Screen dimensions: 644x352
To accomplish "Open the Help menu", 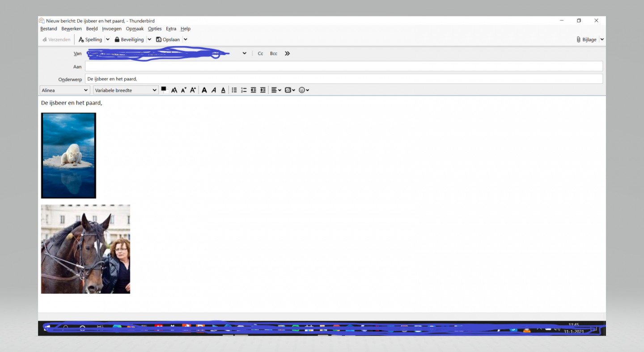I will [x=186, y=29].
